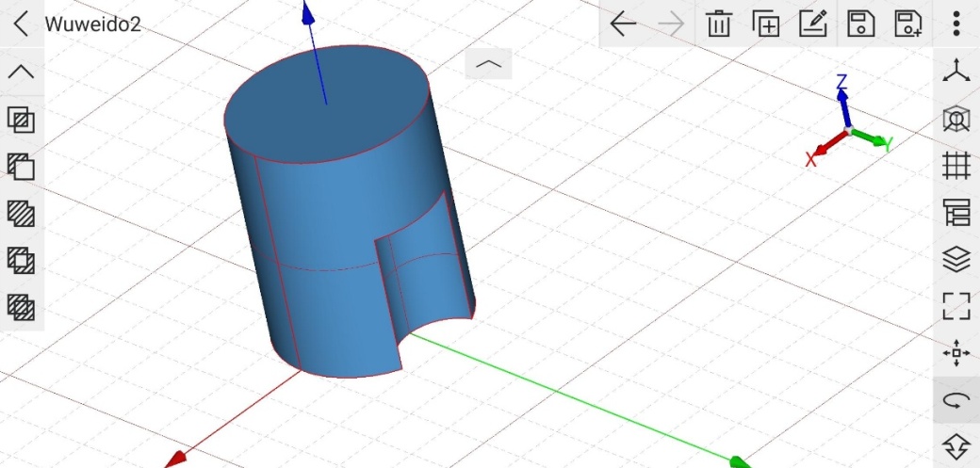Viewport: 980px width, 468px height.
Task: Select the pan move tool
Action: (x=956, y=353)
